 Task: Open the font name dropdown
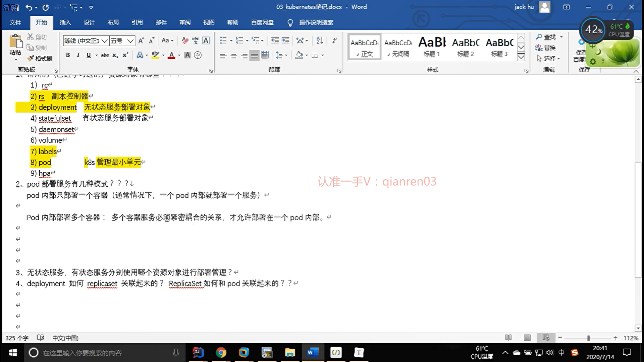point(105,41)
